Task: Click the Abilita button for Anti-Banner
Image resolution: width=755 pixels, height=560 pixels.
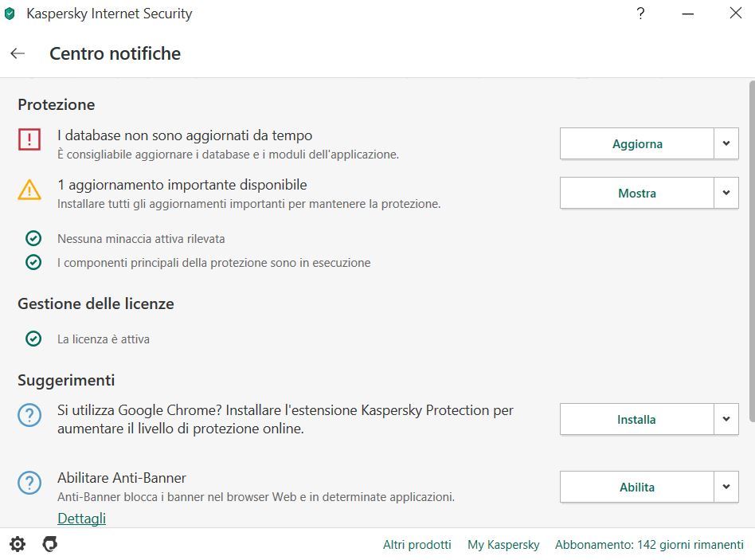Action: [x=637, y=487]
